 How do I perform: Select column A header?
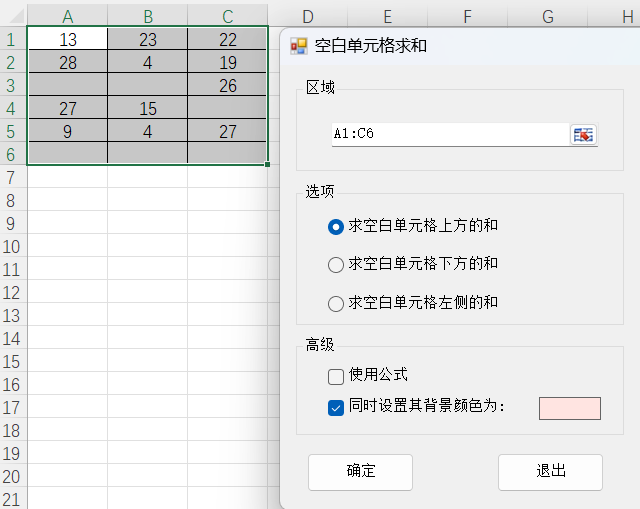coord(67,17)
